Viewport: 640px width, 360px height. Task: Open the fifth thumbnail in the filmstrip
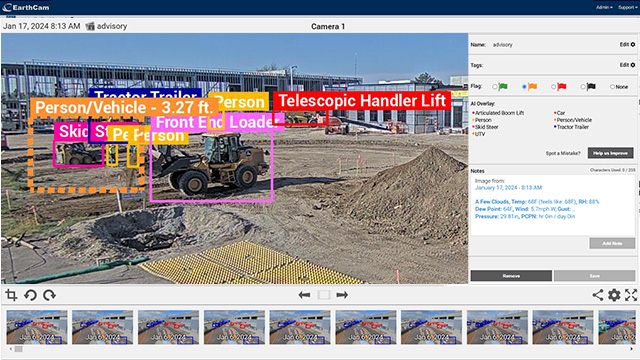(x=300, y=327)
